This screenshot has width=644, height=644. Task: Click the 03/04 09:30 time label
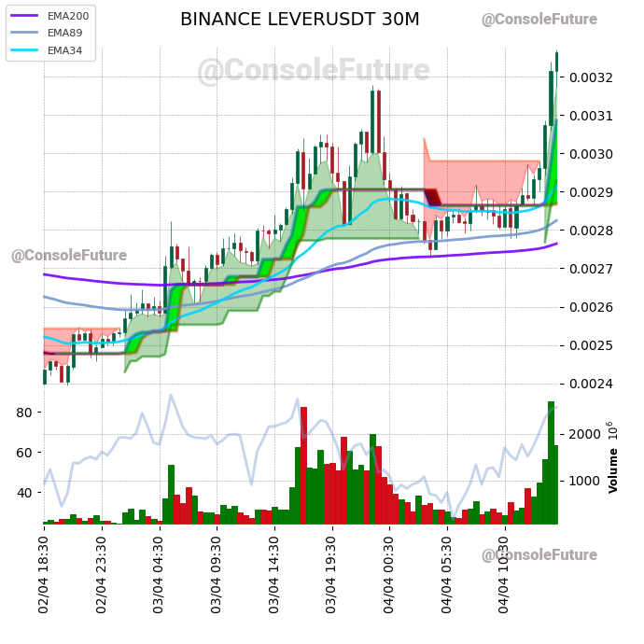216,575
